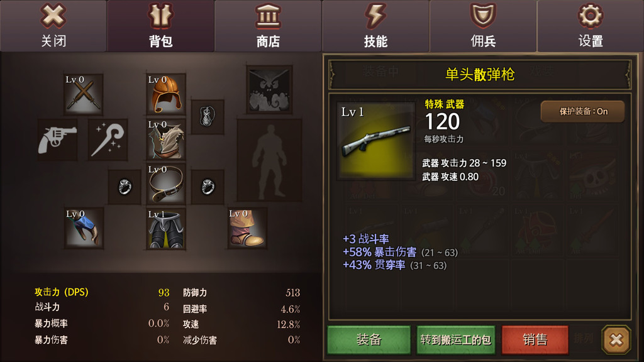The image size is (644, 362).
Task: Switch to the 技能 skills tab
Action: (375, 25)
